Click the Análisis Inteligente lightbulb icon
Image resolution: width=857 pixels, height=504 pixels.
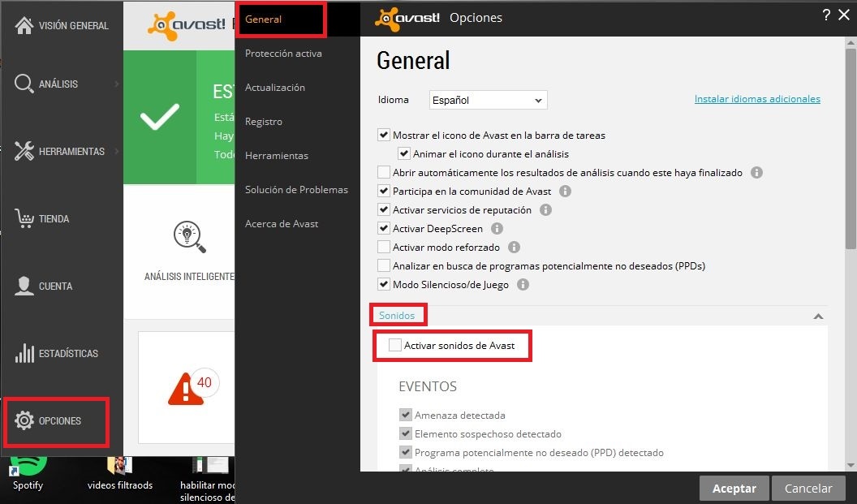pos(189,237)
